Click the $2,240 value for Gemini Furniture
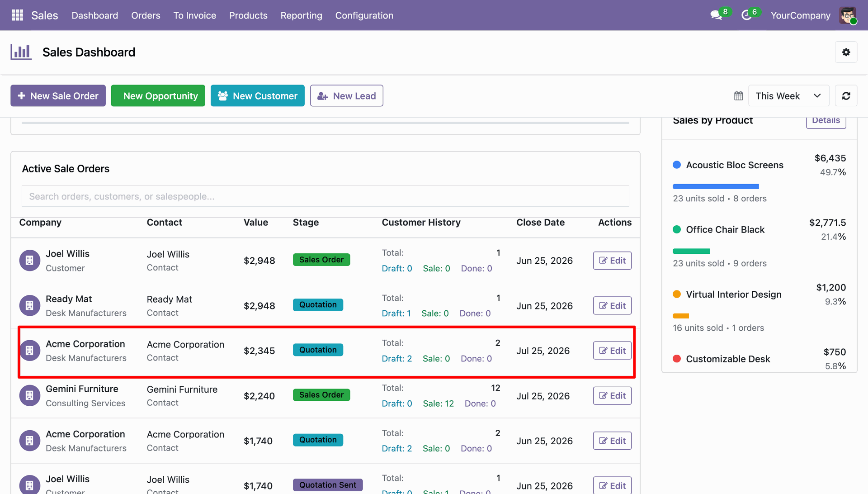 tap(259, 396)
